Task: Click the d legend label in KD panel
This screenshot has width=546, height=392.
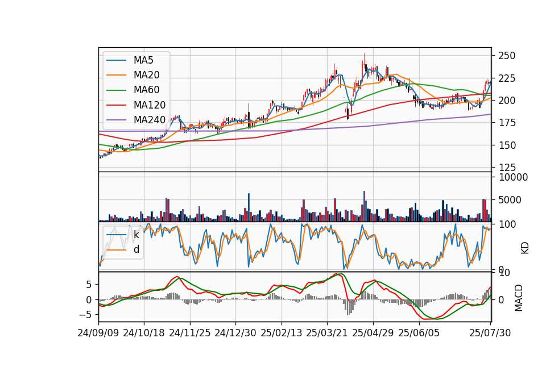Action: pyautogui.click(x=136, y=249)
